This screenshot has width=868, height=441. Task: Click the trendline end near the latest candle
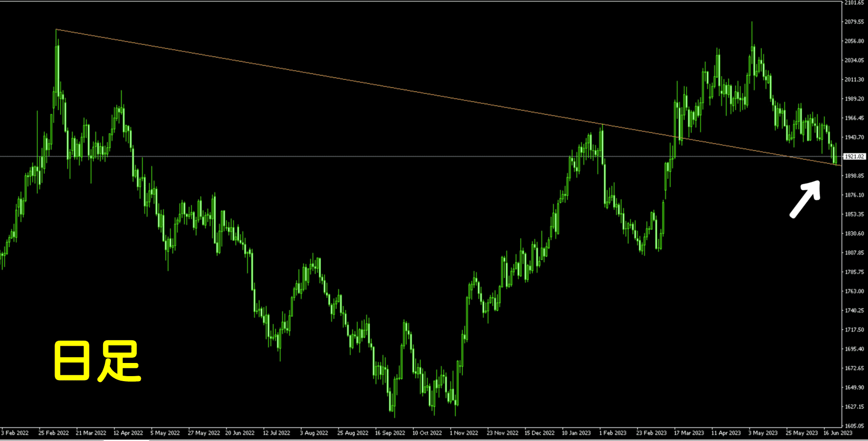point(840,165)
